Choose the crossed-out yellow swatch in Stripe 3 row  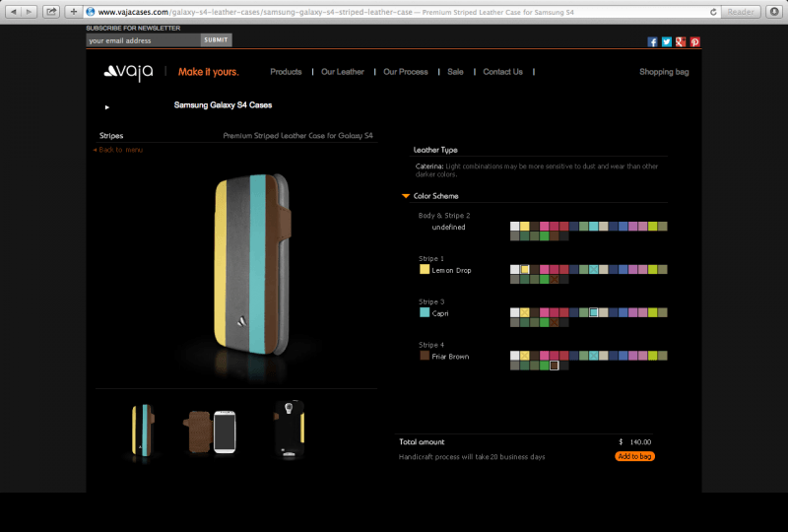point(525,312)
